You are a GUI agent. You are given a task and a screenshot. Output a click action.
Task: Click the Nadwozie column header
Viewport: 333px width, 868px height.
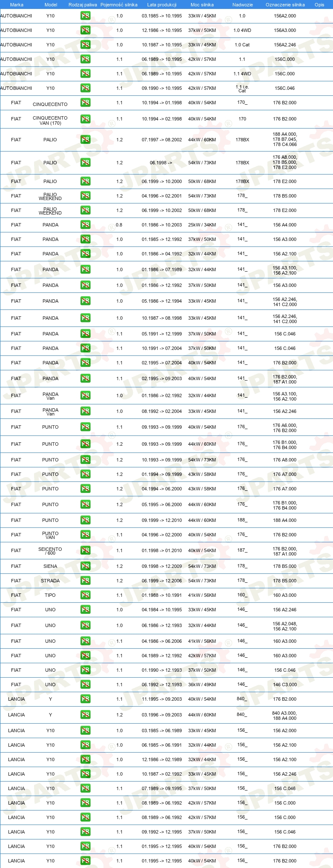(242, 5)
